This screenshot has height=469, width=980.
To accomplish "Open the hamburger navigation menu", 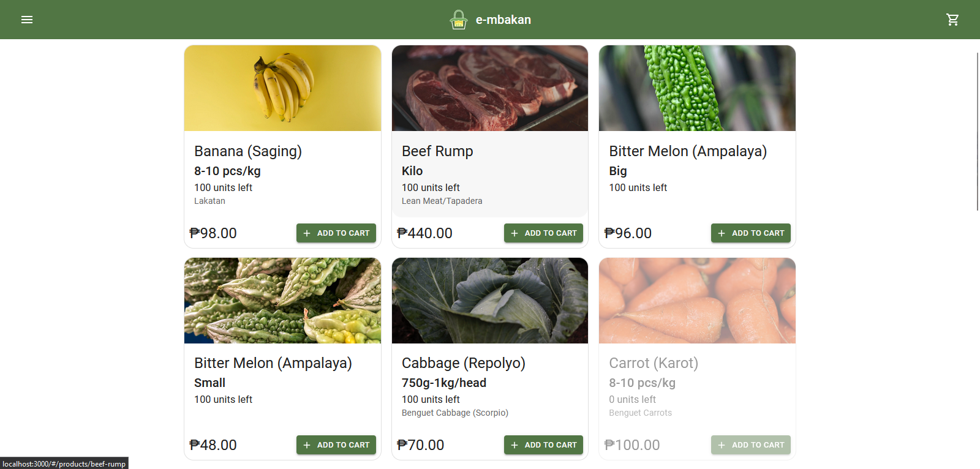I will tap(27, 20).
